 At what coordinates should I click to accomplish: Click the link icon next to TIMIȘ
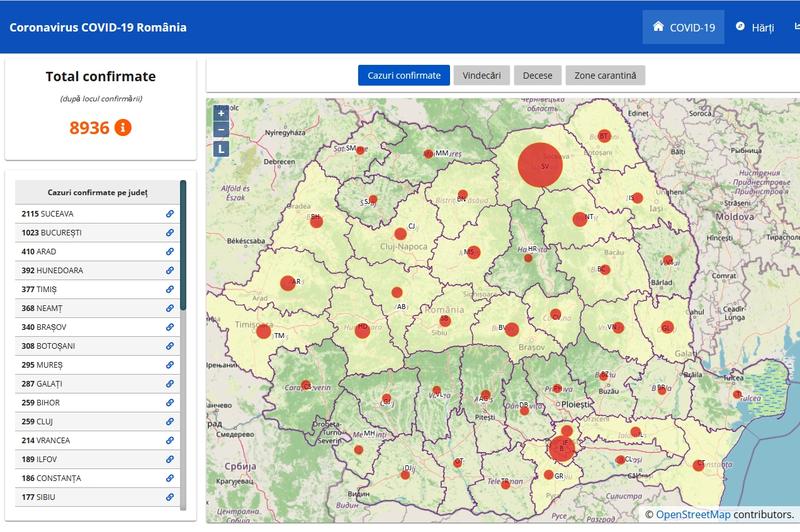coord(170,289)
